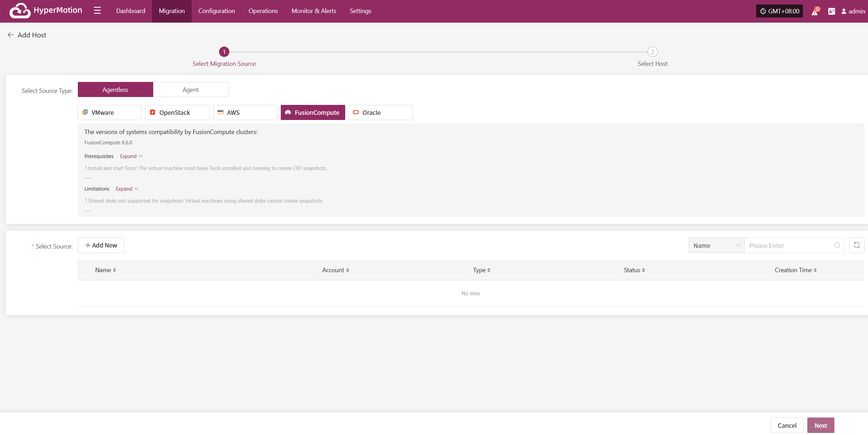Screen dimensions: 868x435
Task: Open the alerts warning bell icon
Action: point(815,12)
